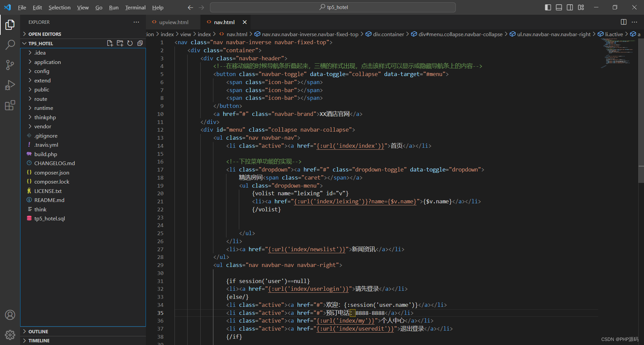This screenshot has width=644, height=345.
Task: Open the Terminal menu
Action: point(135,7)
